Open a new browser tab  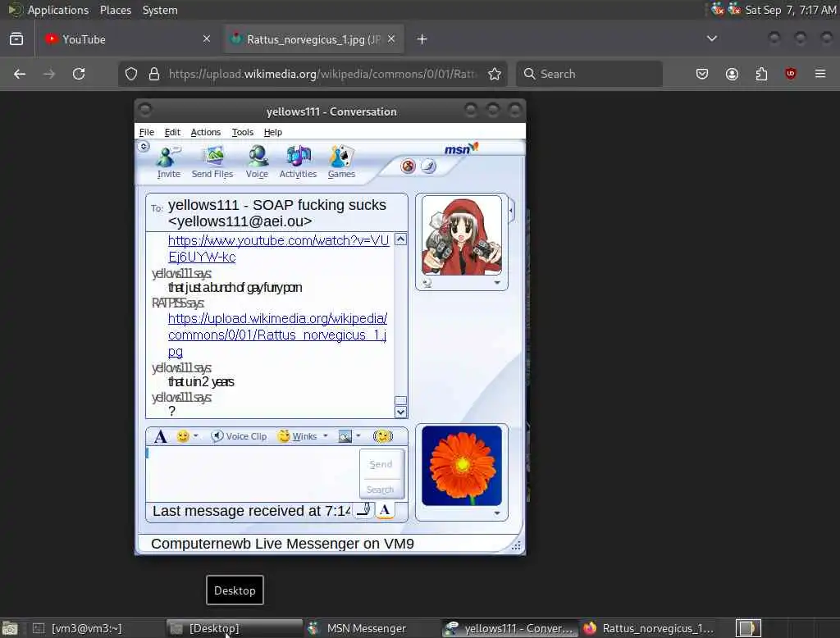click(x=422, y=39)
